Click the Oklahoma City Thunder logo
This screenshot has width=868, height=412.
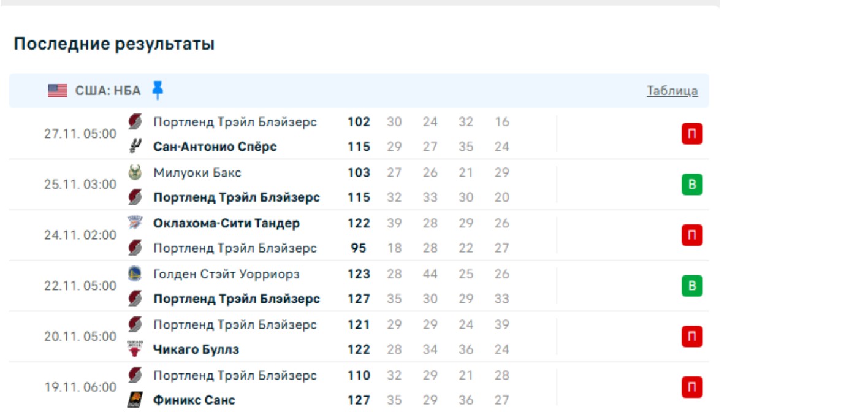point(135,223)
